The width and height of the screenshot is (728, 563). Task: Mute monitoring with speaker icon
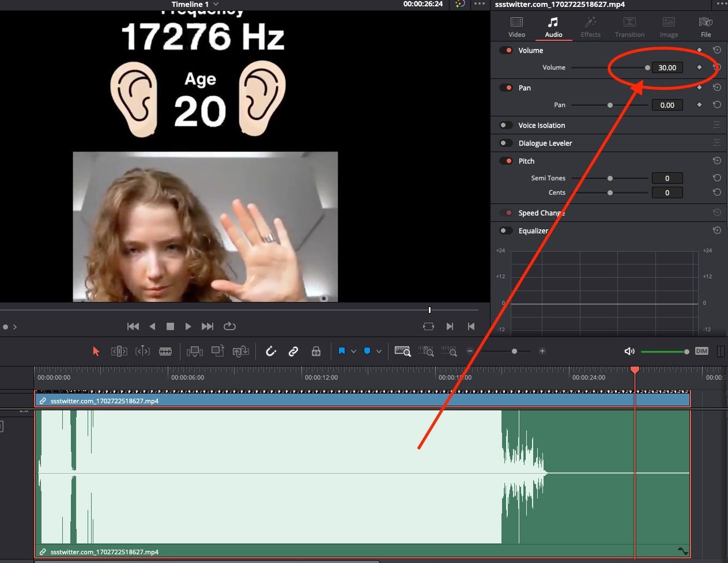pos(629,351)
